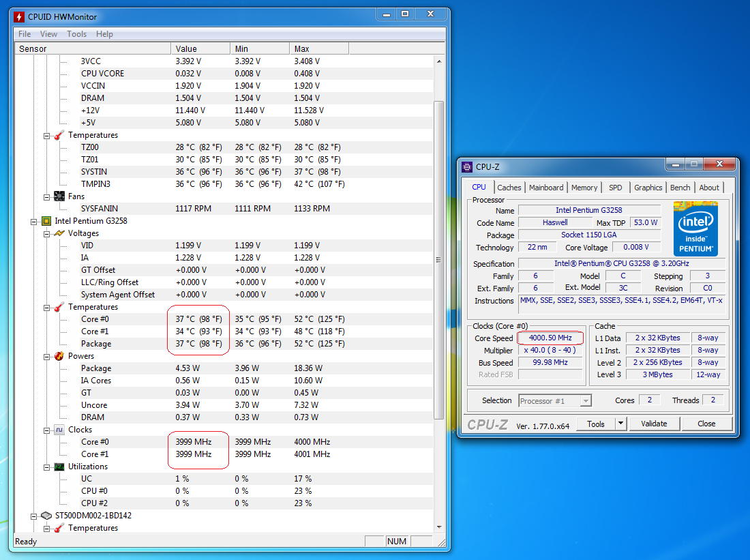Switch to the About tab in CPU-Z

709,188
